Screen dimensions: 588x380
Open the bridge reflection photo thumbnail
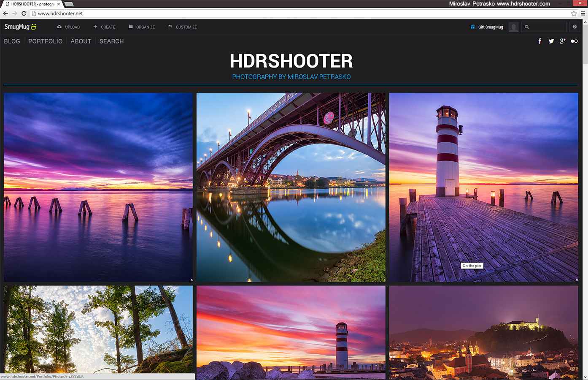point(291,187)
